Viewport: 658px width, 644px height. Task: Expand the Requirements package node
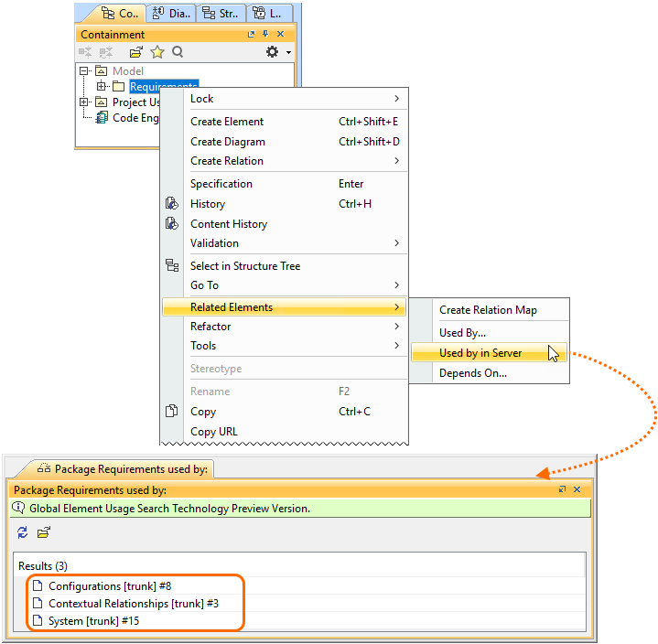point(102,86)
